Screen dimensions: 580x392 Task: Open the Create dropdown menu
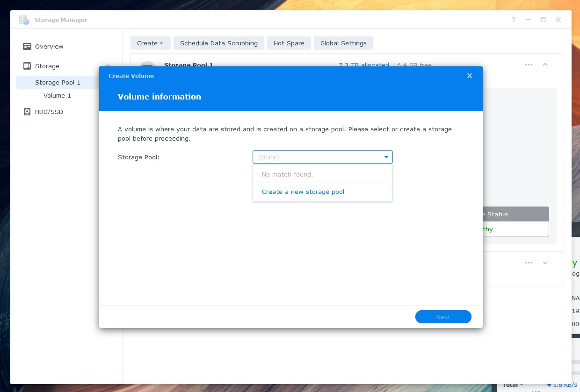(150, 43)
